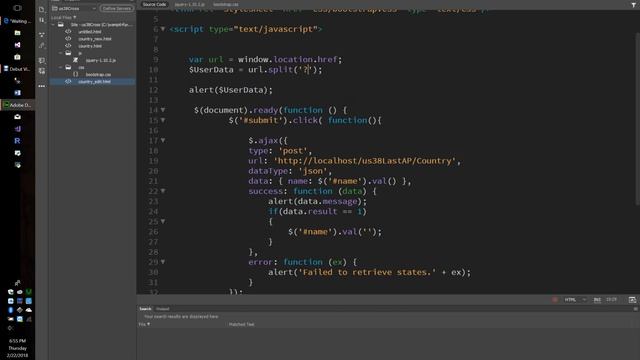Click the clock showing 6:55 PM

[x=17, y=340]
